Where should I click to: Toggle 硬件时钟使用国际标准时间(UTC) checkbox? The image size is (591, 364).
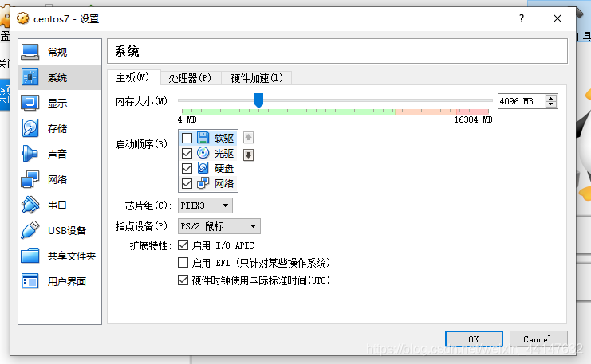(x=183, y=280)
